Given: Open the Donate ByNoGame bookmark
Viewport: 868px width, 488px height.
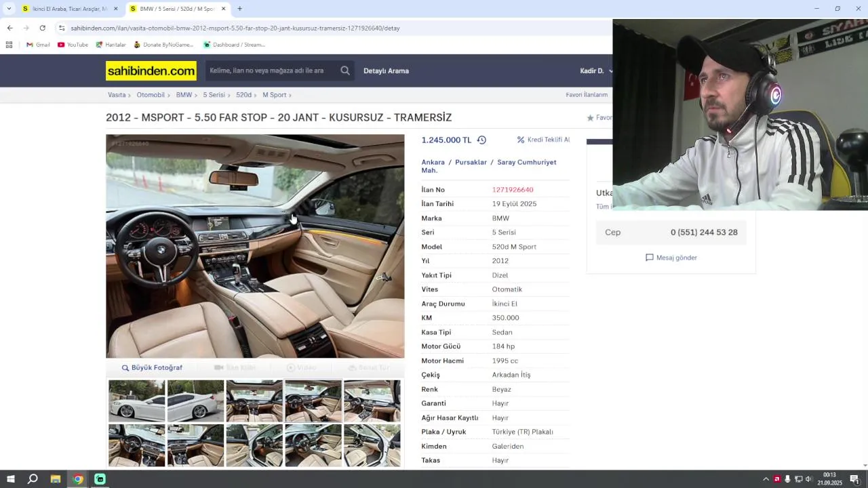Looking at the screenshot, I should click(163, 45).
